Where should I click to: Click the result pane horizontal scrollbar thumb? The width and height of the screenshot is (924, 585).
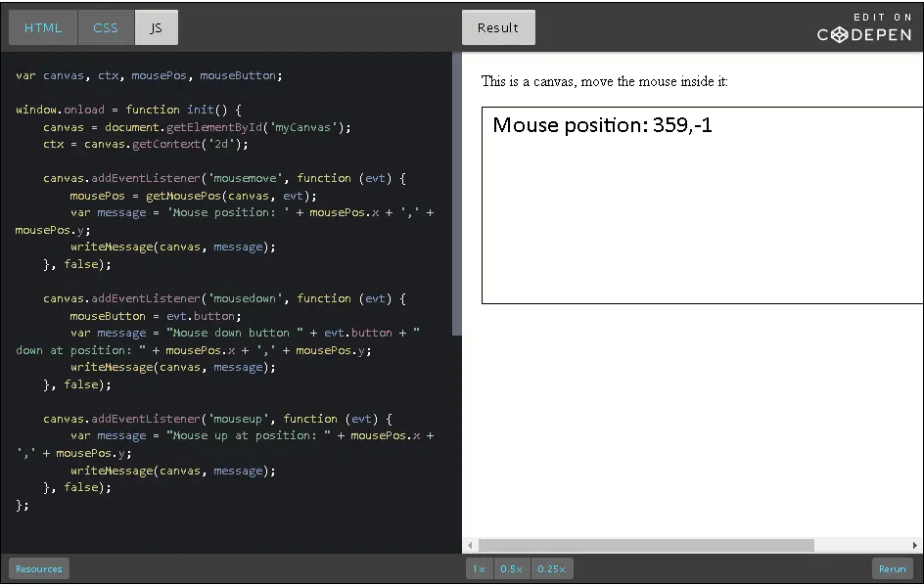click(646, 546)
